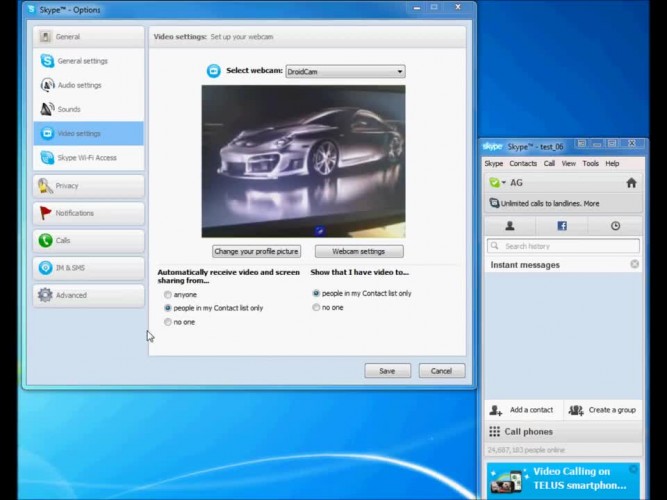
Task: Select receive video from Contact list only
Action: (168, 308)
